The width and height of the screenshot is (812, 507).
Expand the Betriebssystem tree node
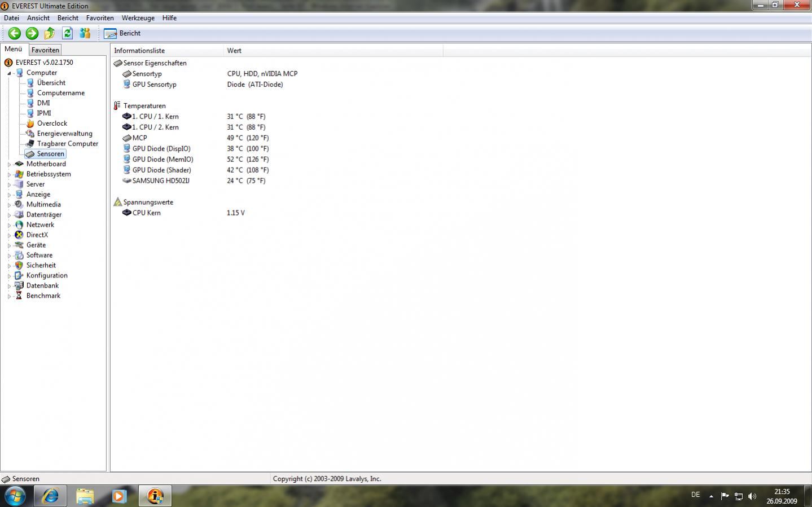(9, 174)
